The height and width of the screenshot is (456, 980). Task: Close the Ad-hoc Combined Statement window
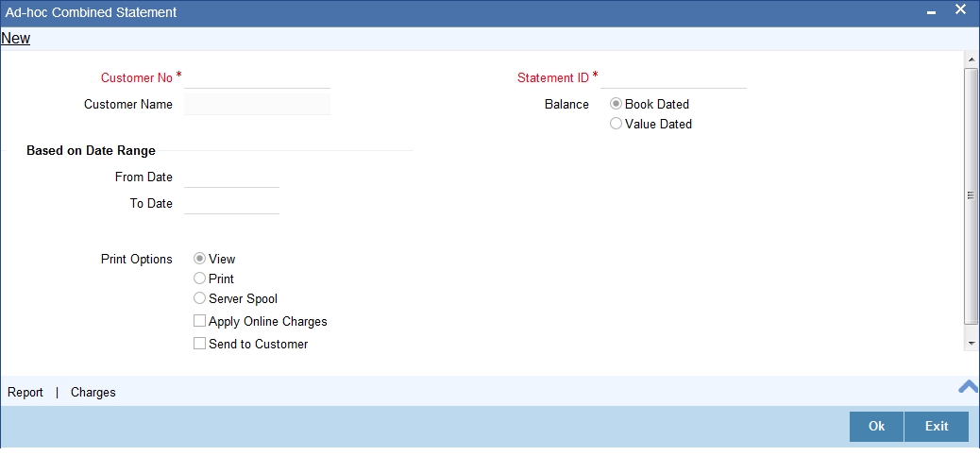pos(960,9)
